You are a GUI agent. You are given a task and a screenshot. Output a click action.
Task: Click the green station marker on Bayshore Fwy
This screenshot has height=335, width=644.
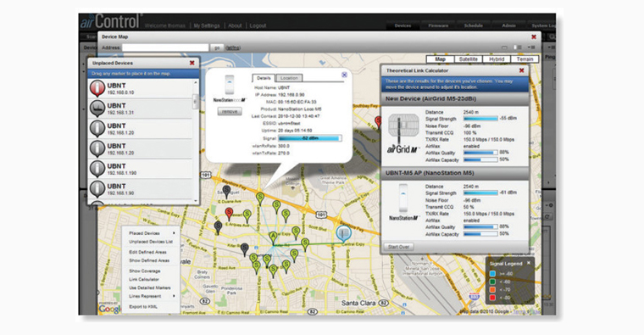click(260, 198)
